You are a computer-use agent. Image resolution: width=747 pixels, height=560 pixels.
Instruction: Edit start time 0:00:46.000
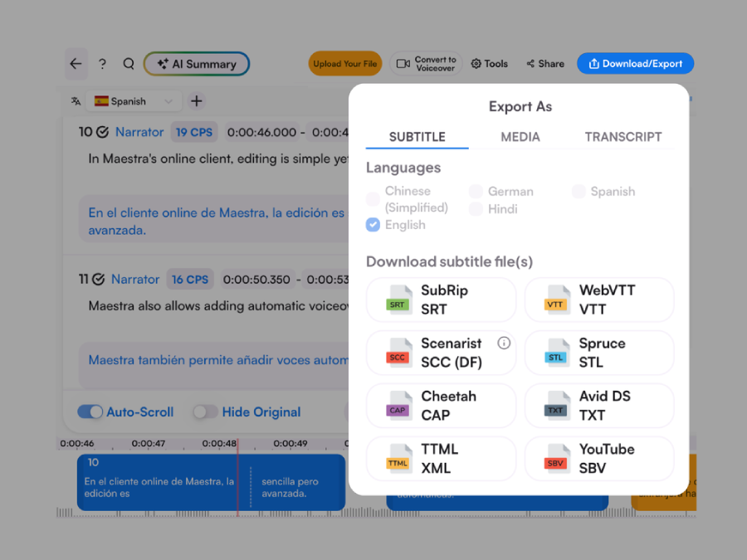pos(261,132)
